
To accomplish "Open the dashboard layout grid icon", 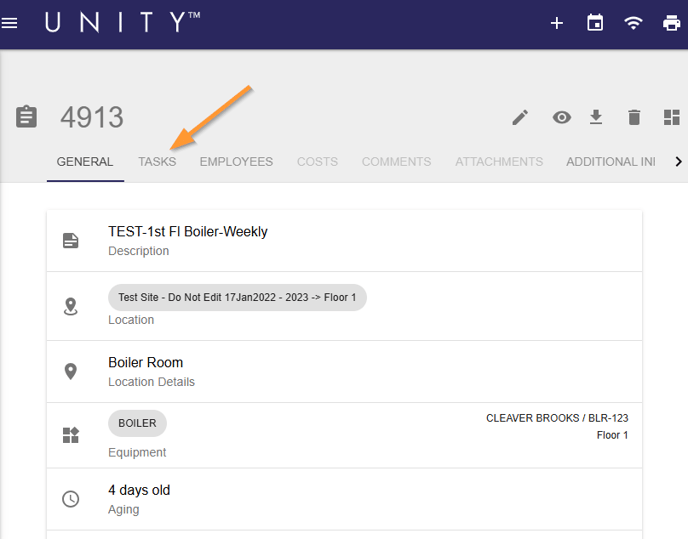I will (x=671, y=117).
